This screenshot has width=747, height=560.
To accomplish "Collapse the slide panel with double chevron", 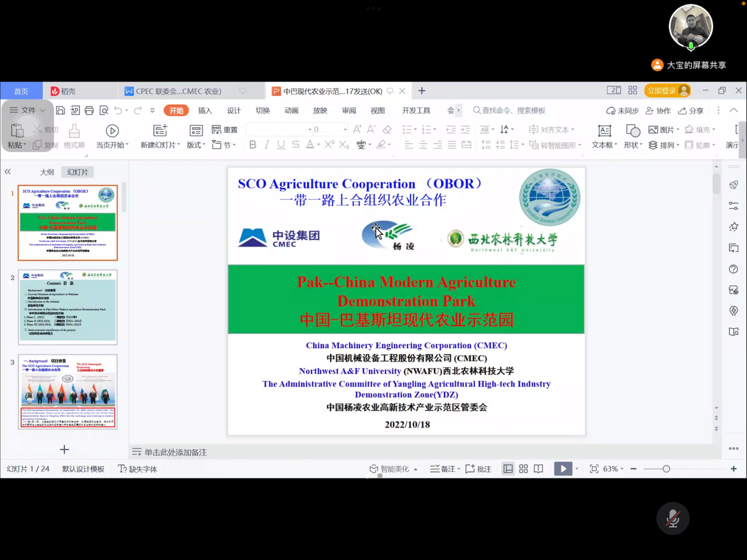I will pyautogui.click(x=8, y=172).
